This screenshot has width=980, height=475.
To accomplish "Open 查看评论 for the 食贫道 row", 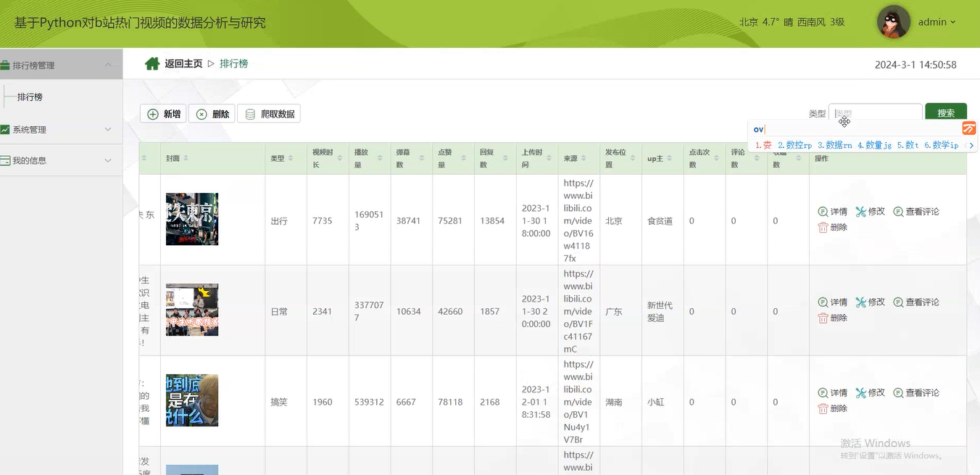I will pyautogui.click(x=916, y=212).
